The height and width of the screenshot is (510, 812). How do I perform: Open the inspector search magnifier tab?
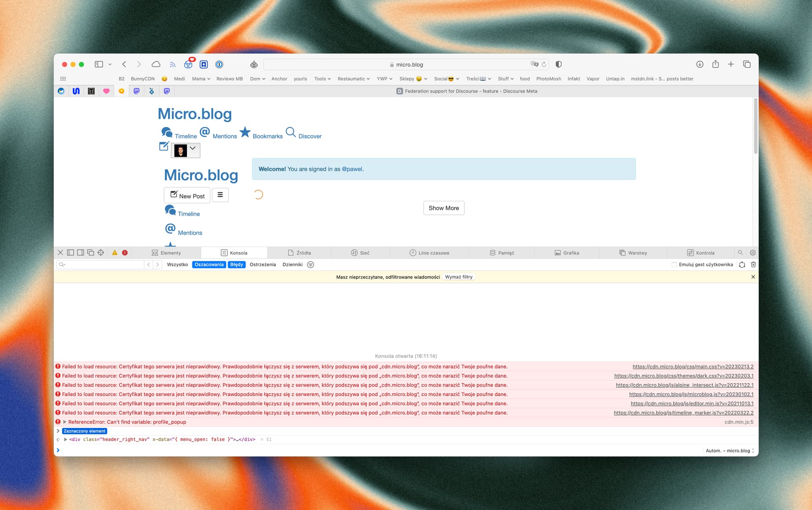pos(741,252)
